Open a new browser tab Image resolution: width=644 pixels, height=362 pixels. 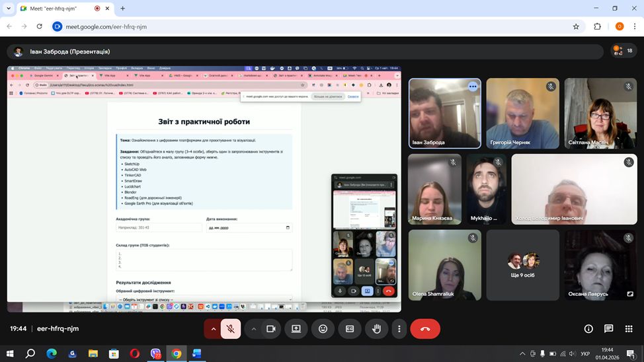(x=122, y=9)
